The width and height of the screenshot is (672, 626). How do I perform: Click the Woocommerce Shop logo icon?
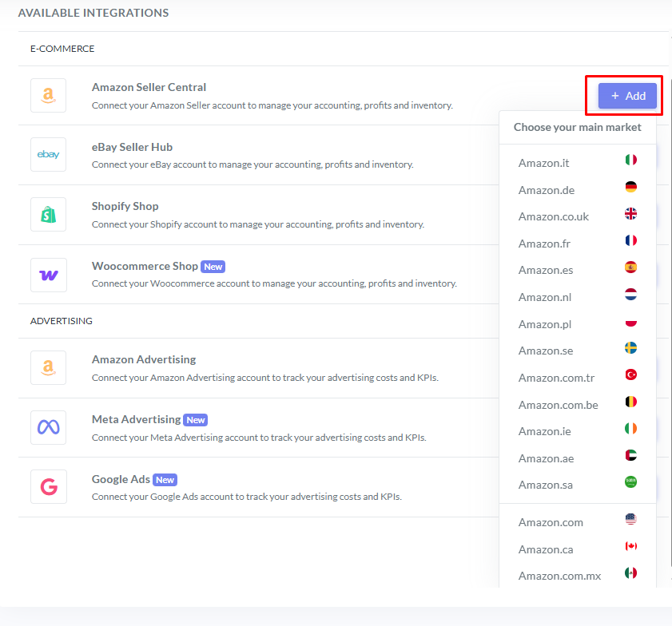[x=48, y=275]
